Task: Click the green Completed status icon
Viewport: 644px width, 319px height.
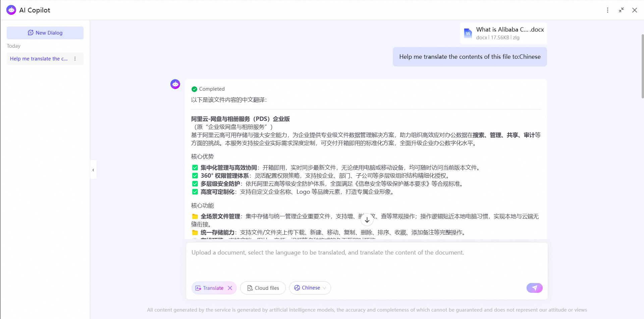Action: (x=194, y=89)
